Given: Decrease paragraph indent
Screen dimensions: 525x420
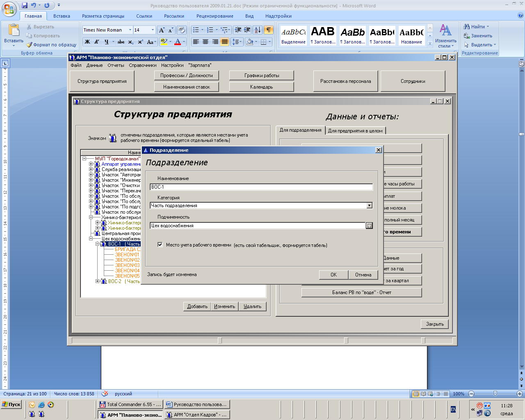Looking at the screenshot, I should point(238,30).
